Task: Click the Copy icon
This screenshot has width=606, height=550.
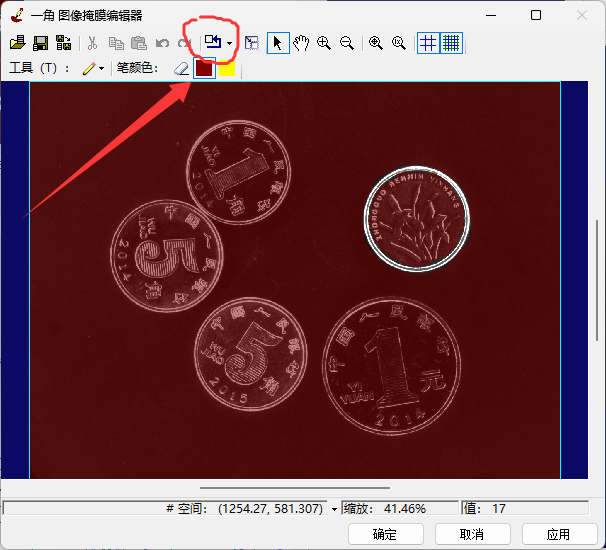Action: coord(116,43)
